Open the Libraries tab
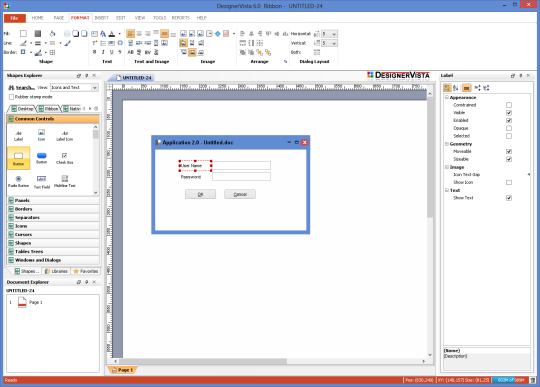 pos(56,271)
